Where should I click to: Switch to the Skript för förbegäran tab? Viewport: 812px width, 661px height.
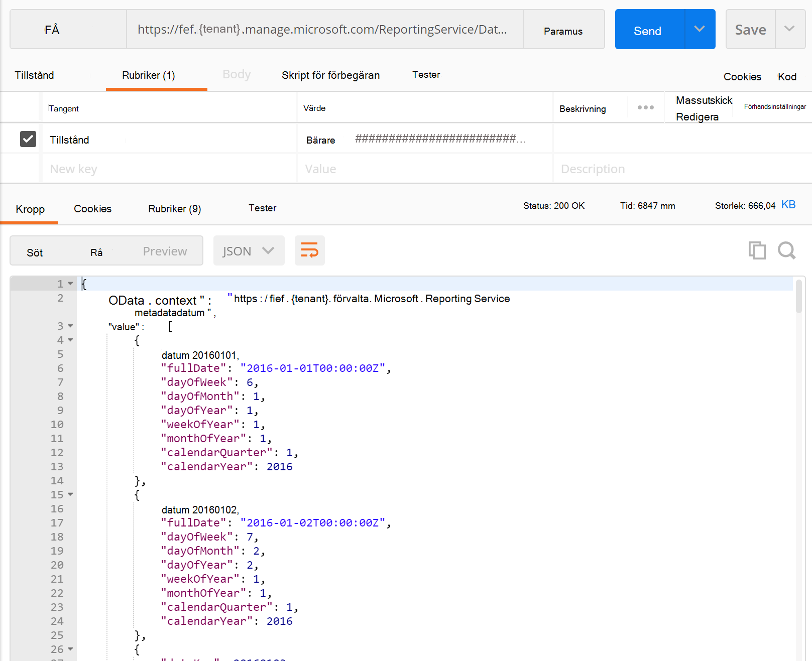point(330,75)
